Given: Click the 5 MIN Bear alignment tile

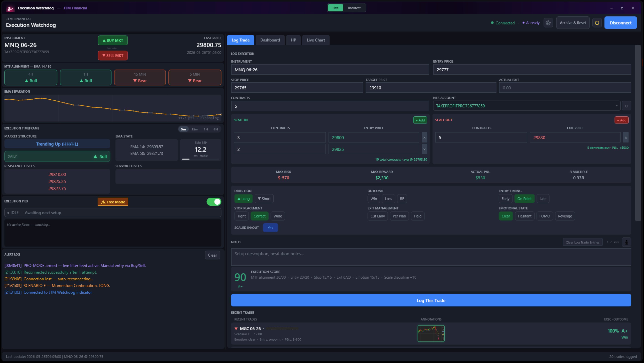Looking at the screenshot, I should [x=195, y=77].
